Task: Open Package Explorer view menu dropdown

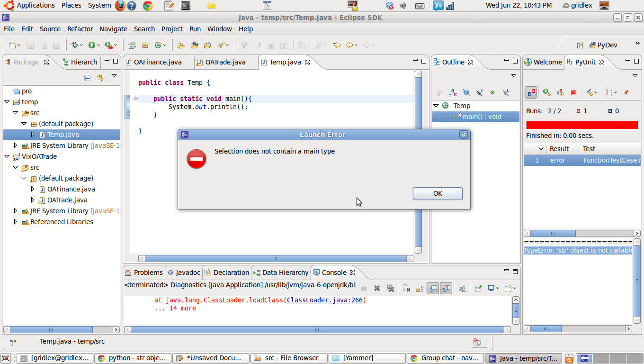Action: (x=114, y=76)
